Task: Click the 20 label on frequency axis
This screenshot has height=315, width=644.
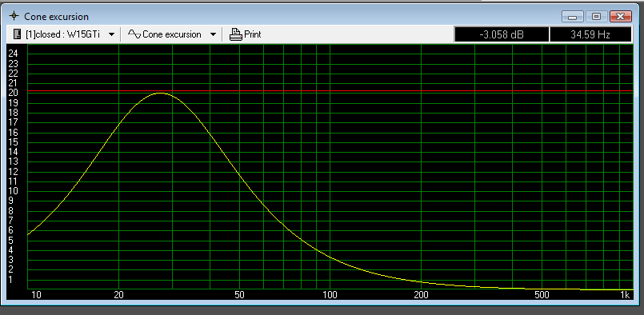Action: [118, 295]
